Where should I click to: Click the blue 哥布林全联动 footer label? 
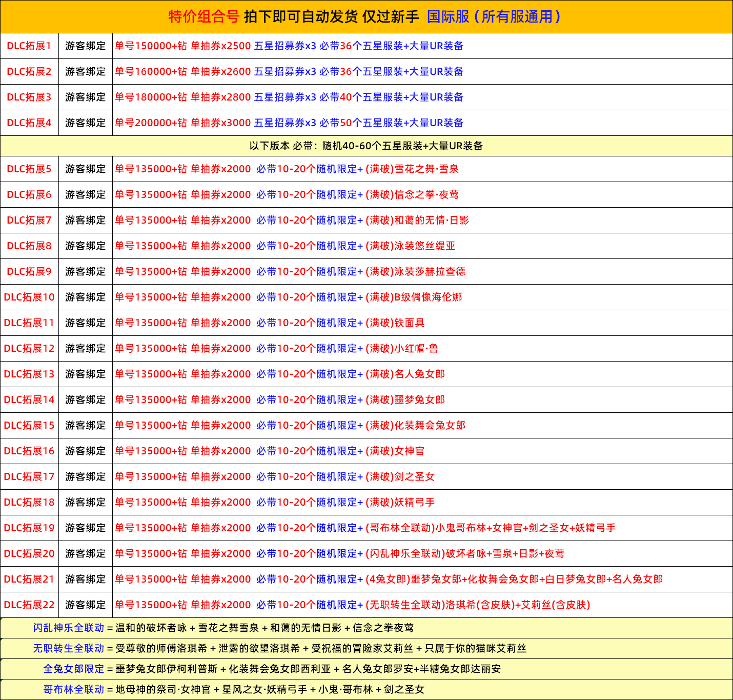point(74,690)
